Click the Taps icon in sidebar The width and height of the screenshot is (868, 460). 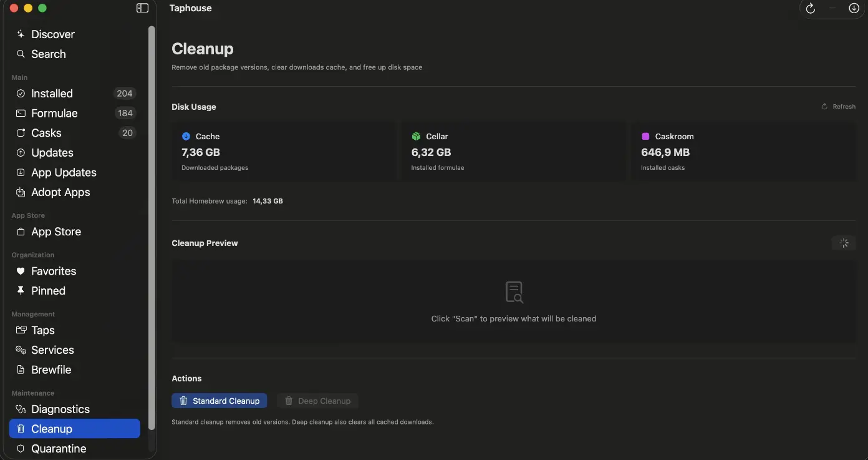(21, 330)
